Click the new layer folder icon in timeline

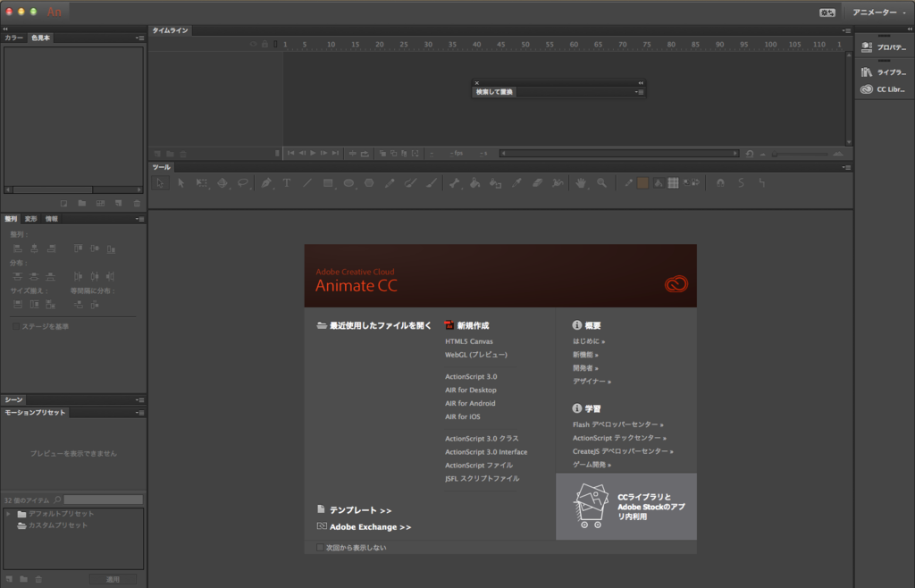171,154
